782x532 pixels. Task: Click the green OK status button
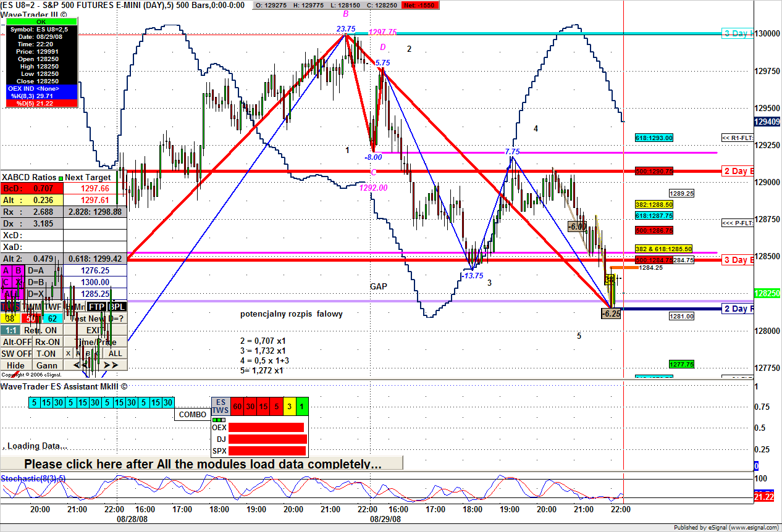pyautogui.click(x=41, y=21)
